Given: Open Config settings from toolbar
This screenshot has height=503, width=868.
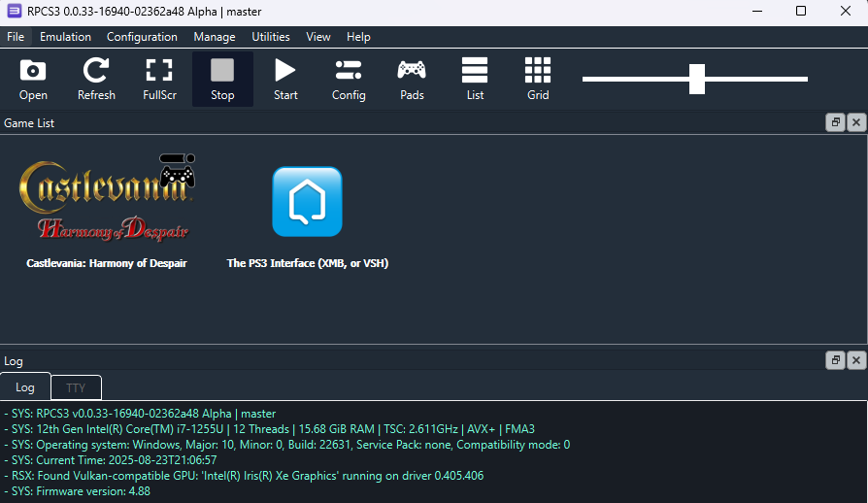Looking at the screenshot, I should [349, 79].
